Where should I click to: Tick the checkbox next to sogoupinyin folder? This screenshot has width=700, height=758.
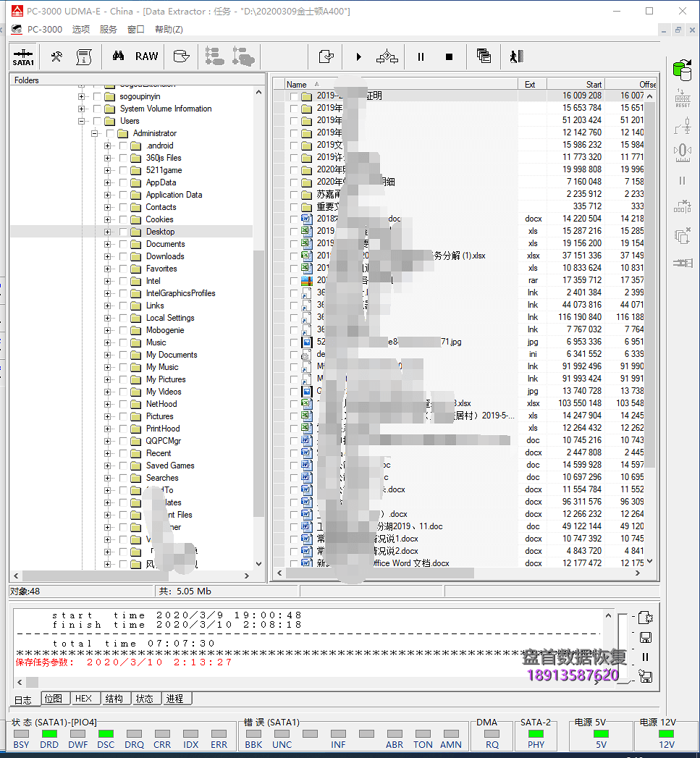97,97
